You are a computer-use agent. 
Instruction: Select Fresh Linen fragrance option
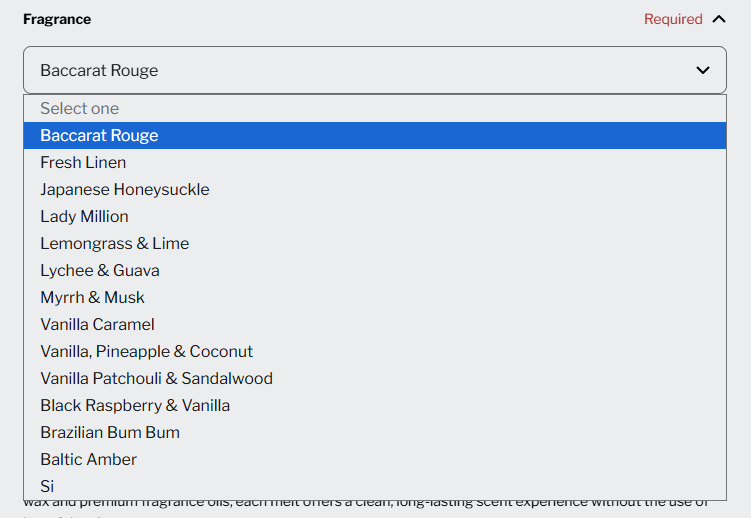(x=83, y=162)
